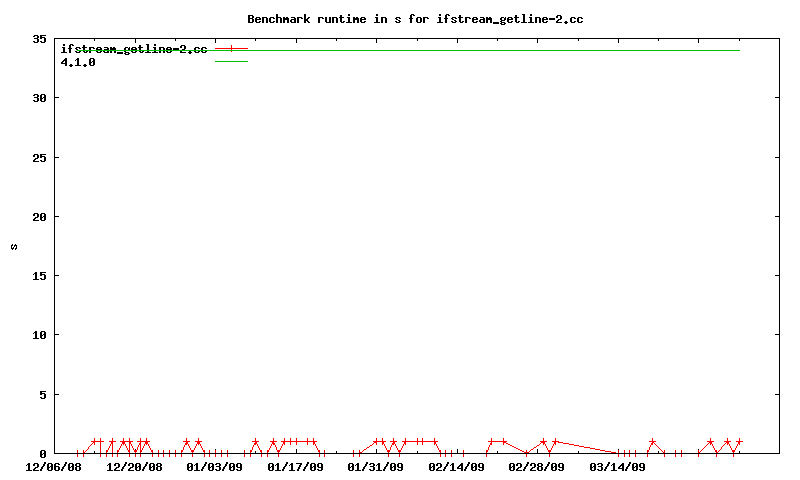
Task: Click the 30 tick label on y-axis
Action: pos(39,98)
